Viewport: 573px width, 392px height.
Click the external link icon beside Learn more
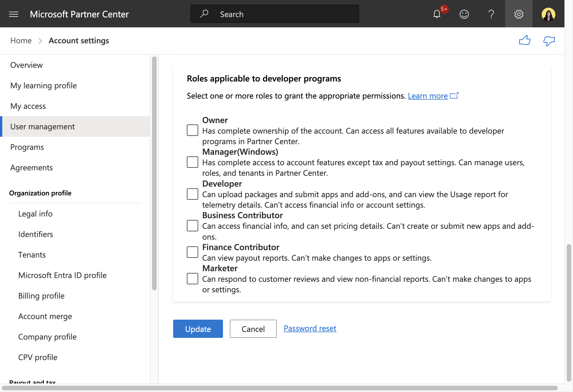(x=454, y=96)
